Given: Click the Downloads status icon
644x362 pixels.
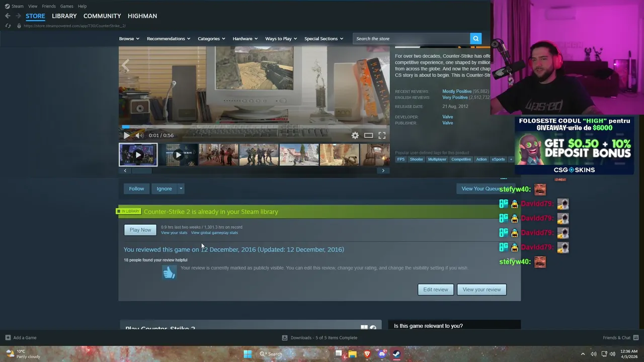Looking at the screenshot, I should [285, 338].
